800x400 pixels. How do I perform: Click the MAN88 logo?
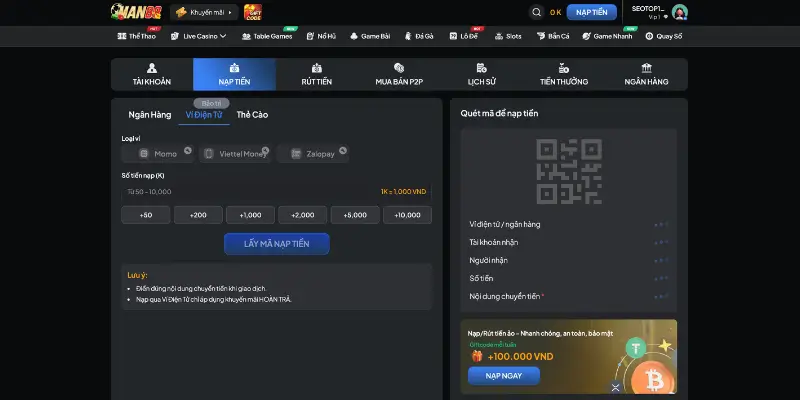(x=136, y=12)
